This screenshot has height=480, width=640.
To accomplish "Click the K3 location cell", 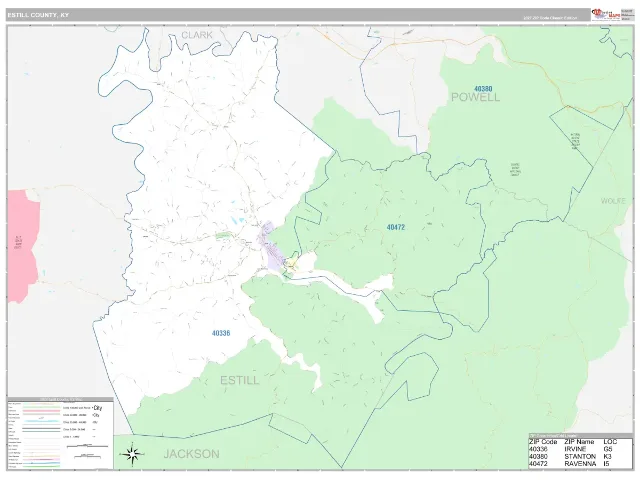I will click(x=608, y=456).
